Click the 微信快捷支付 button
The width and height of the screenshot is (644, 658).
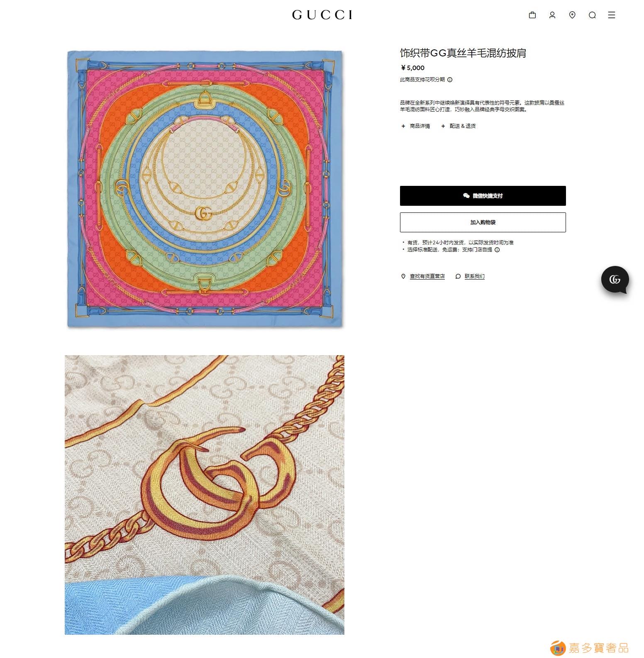(x=483, y=196)
